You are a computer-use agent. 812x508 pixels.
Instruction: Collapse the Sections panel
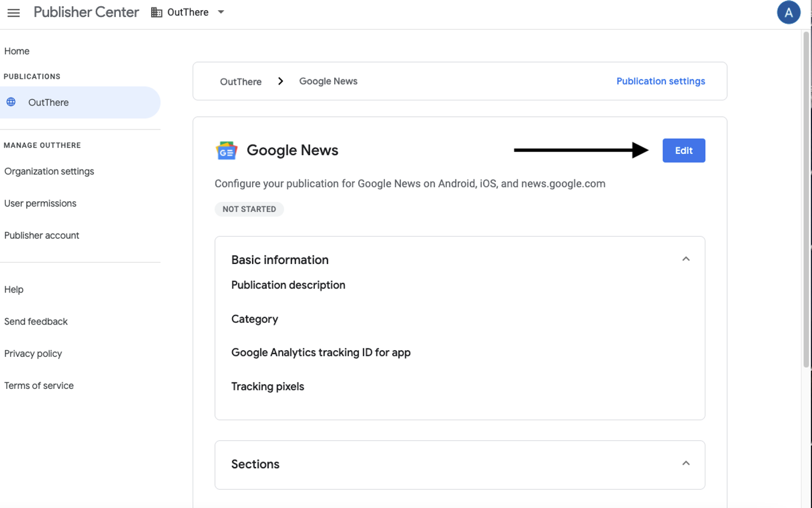click(x=686, y=464)
